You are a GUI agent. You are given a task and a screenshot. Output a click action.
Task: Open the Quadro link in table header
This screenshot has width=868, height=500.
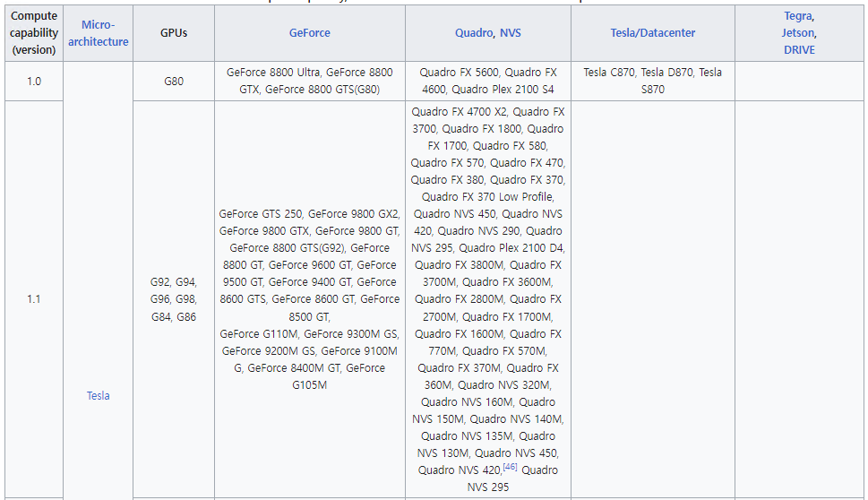[x=474, y=32]
